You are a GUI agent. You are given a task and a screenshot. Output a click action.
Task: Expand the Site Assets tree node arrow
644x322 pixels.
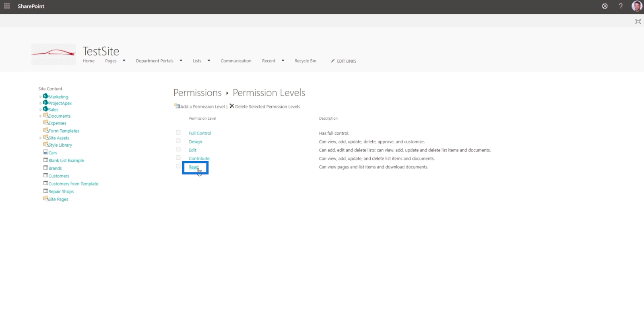(40, 138)
